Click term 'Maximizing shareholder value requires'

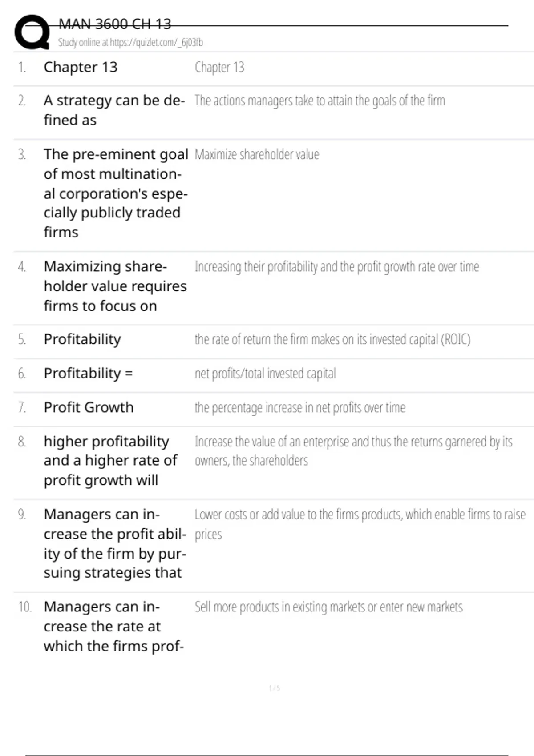[x=115, y=286]
